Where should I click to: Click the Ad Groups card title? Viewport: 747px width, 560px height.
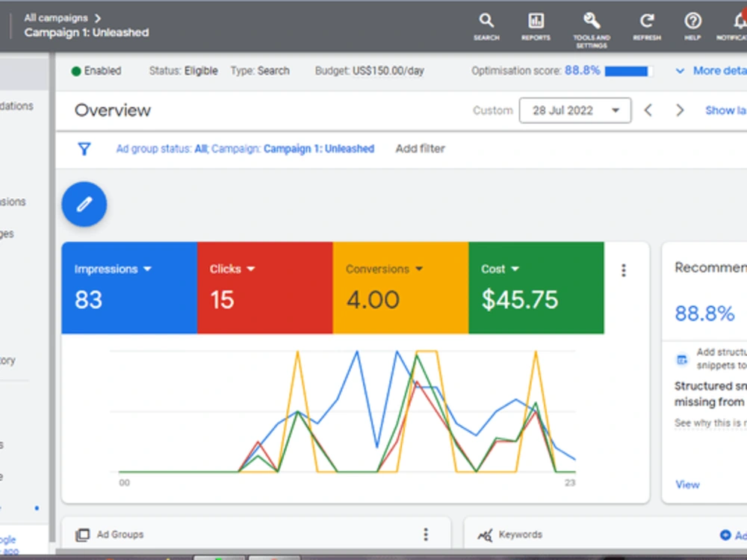[120, 535]
